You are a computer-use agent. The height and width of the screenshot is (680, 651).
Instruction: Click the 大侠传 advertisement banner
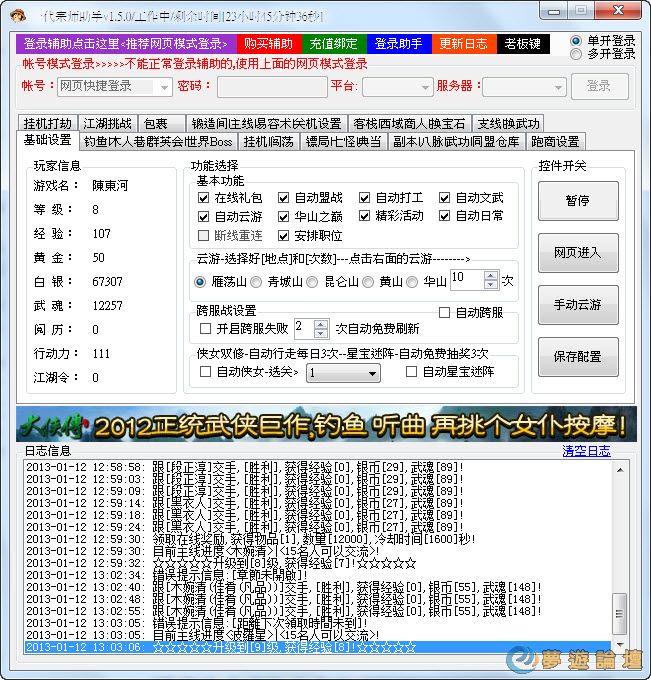pos(325,424)
